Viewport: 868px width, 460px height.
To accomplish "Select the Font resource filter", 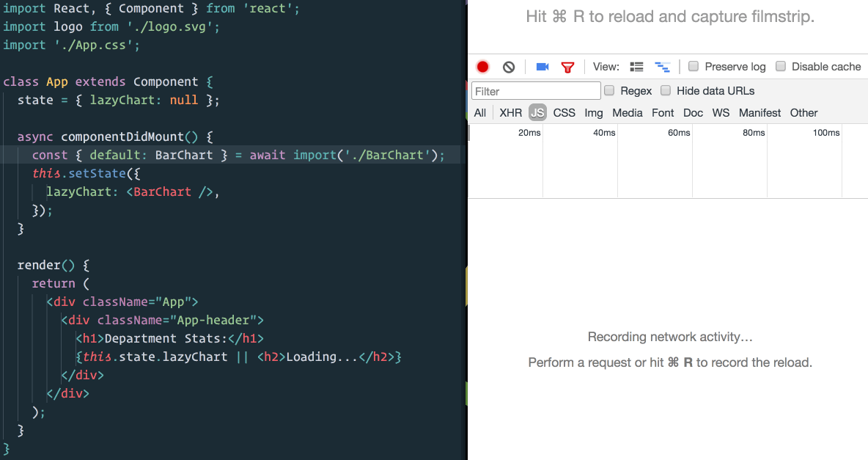I will [x=662, y=112].
